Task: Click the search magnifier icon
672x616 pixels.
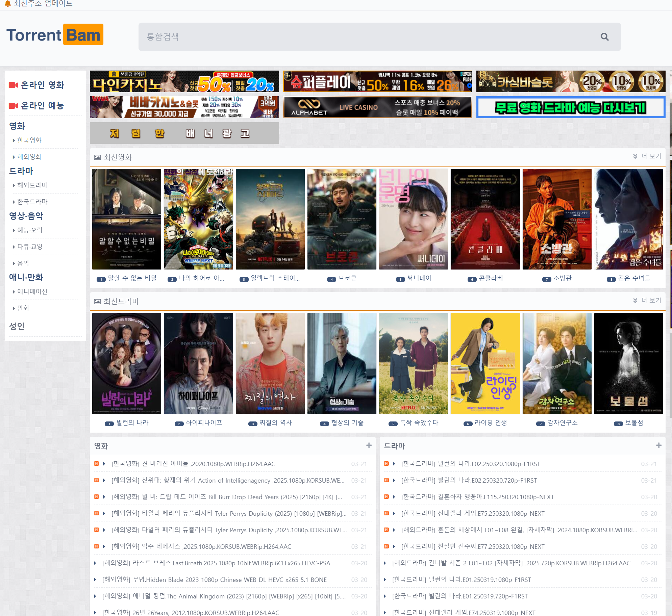Action: [604, 37]
